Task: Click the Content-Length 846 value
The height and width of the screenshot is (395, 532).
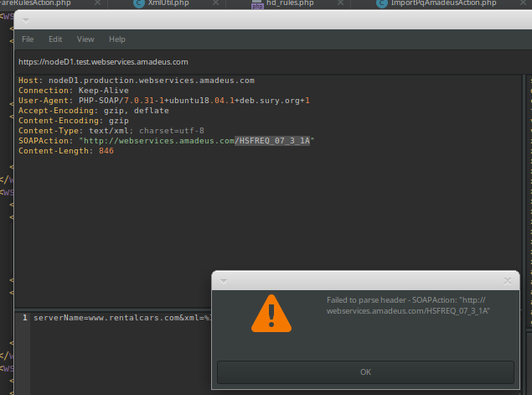Action: point(106,151)
